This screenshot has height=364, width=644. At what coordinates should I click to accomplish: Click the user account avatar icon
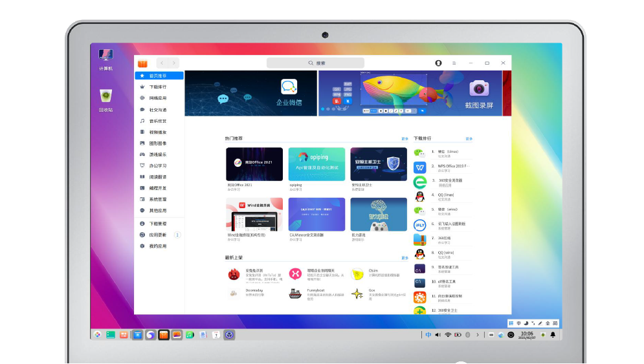438,63
